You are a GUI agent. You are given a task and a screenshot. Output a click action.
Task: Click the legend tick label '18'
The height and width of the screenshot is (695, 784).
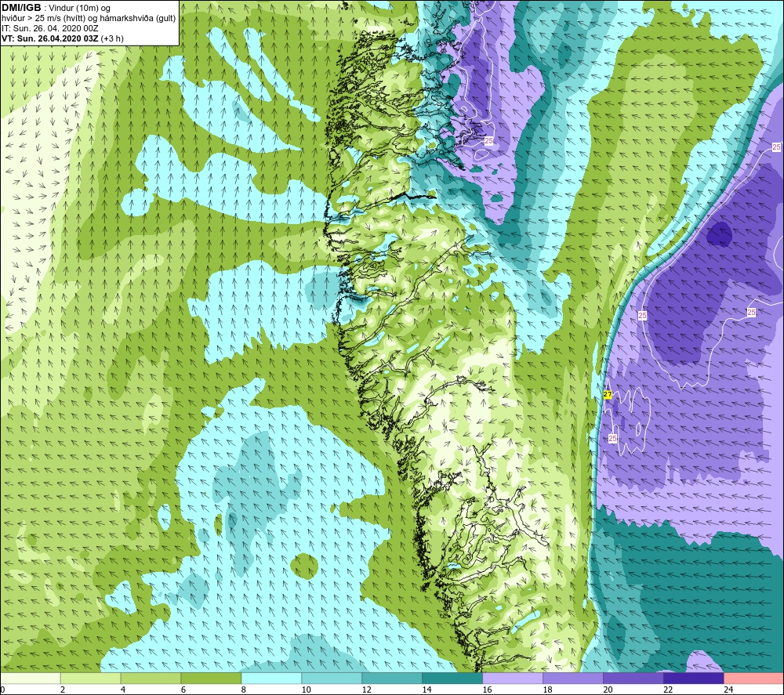(x=547, y=690)
